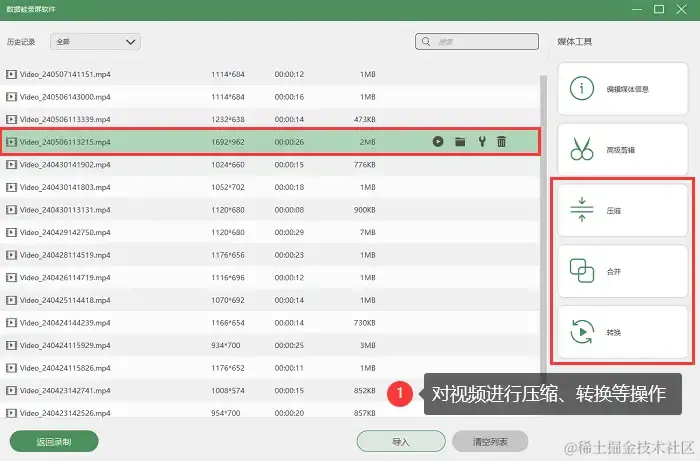Minimize the screen recorder window
The height and width of the screenshot is (461, 700).
click(637, 9)
